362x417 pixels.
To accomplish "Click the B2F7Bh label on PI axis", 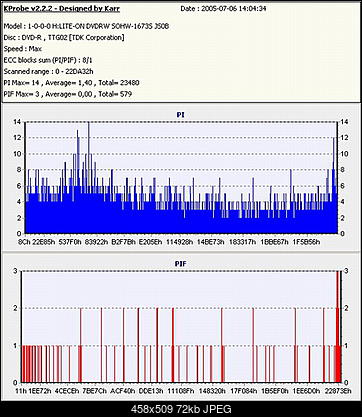I will (x=124, y=242).
